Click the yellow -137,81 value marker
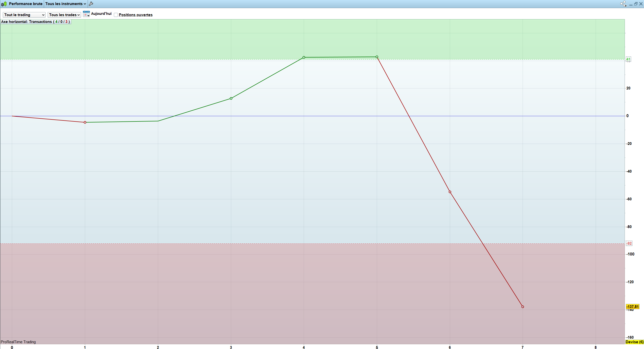Image resolution: width=644 pixels, height=349 pixels. [x=632, y=307]
